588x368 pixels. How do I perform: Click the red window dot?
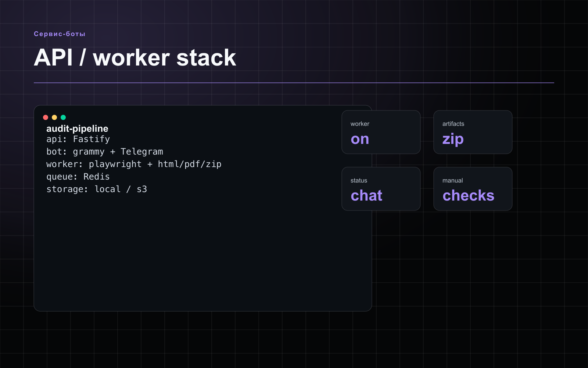point(46,117)
